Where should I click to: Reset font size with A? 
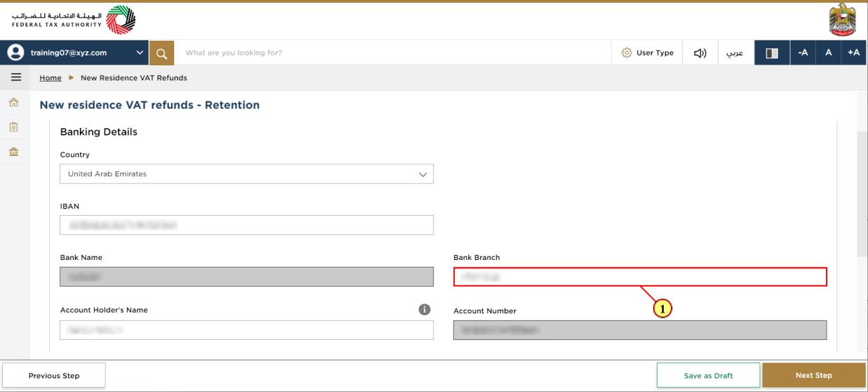point(829,53)
